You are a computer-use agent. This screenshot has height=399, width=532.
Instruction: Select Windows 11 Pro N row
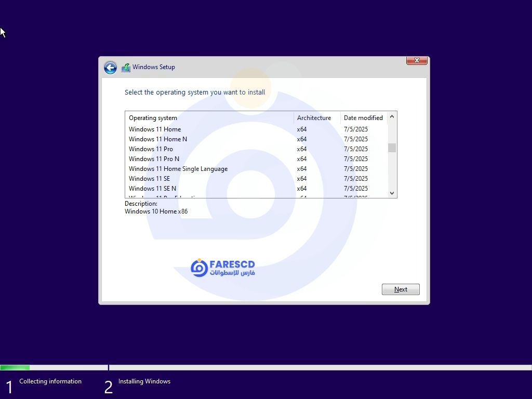pyautogui.click(x=256, y=159)
